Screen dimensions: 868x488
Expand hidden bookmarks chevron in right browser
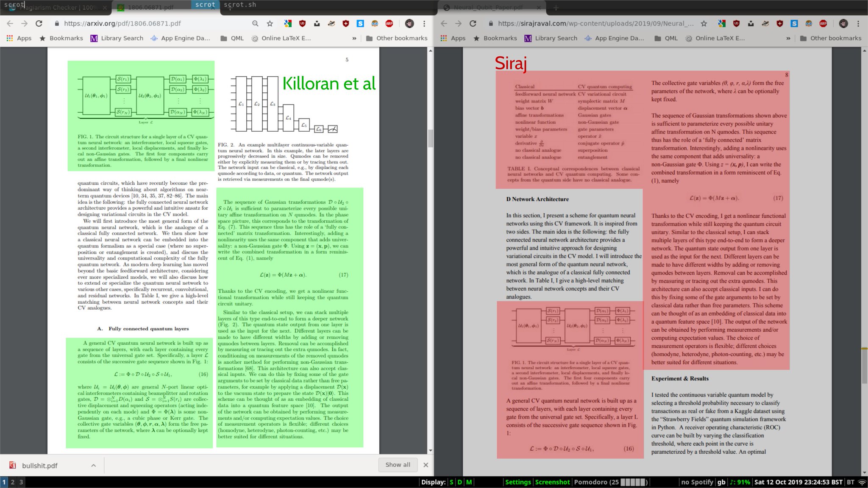tap(788, 38)
